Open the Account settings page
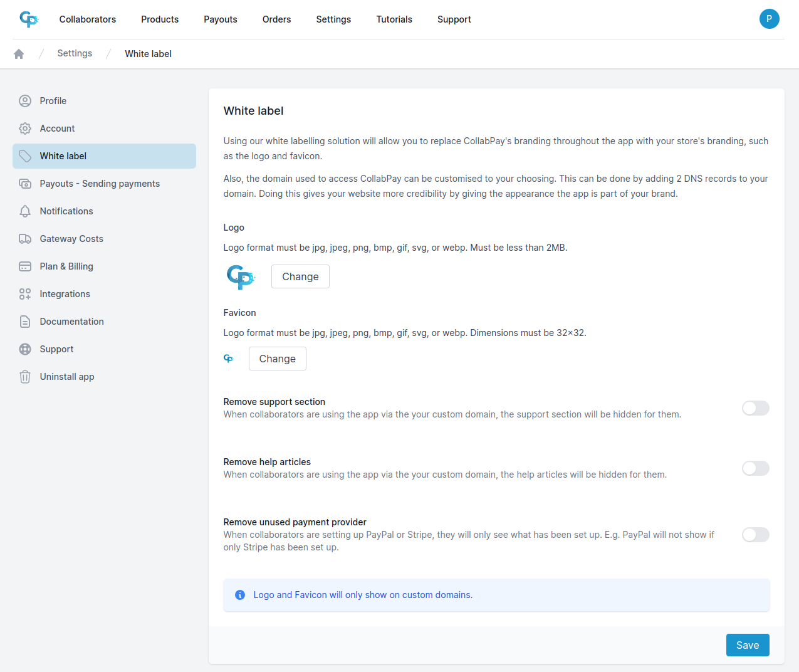 pyautogui.click(x=104, y=129)
